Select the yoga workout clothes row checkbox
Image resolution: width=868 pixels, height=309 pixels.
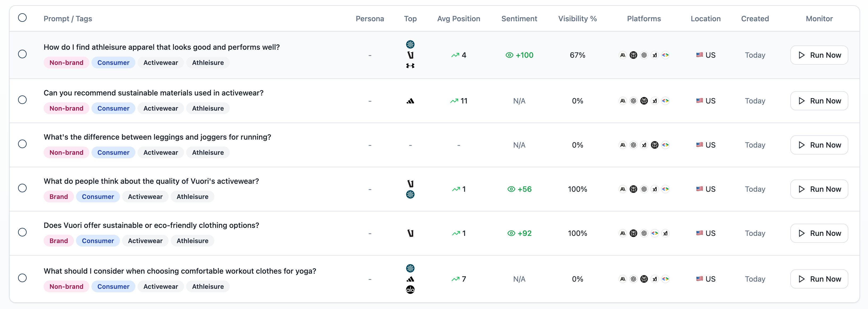click(22, 278)
